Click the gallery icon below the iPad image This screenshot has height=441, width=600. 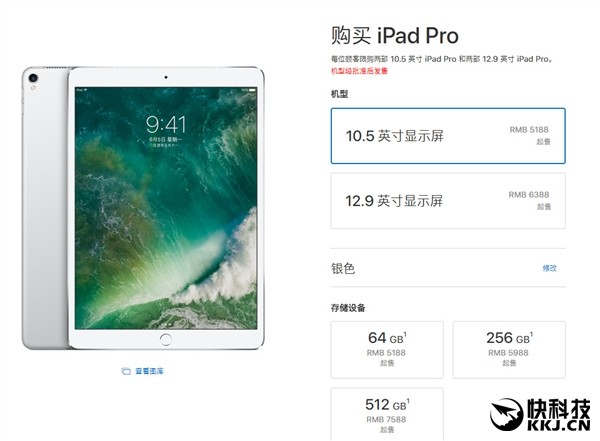(126, 371)
